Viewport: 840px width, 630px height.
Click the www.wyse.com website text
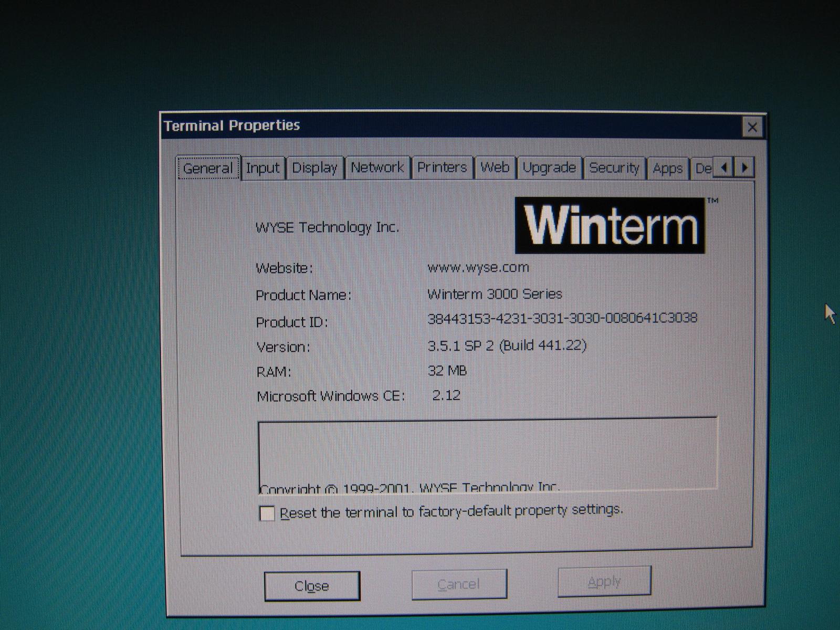tap(478, 268)
